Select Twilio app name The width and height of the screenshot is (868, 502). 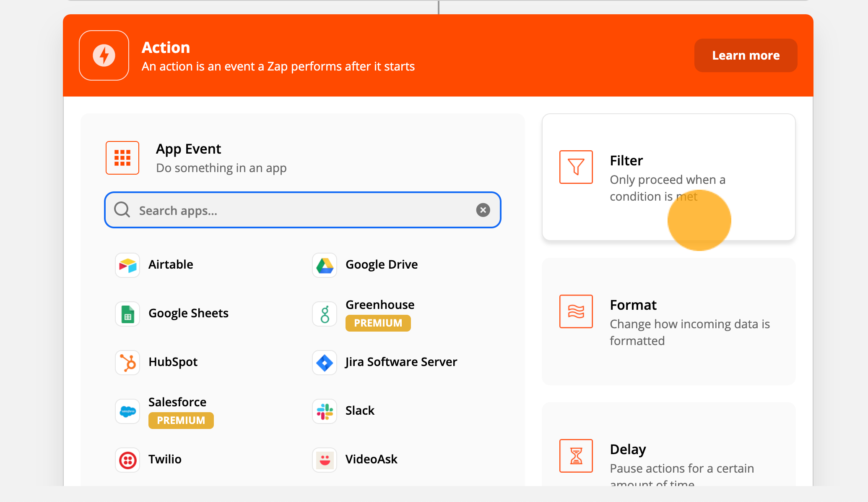165,459
